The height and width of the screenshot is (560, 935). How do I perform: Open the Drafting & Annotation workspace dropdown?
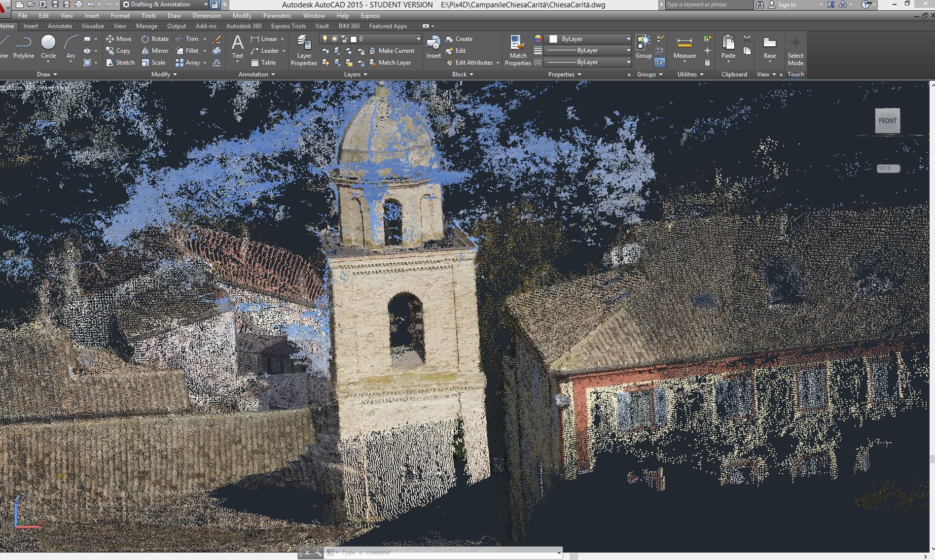pos(206,4)
